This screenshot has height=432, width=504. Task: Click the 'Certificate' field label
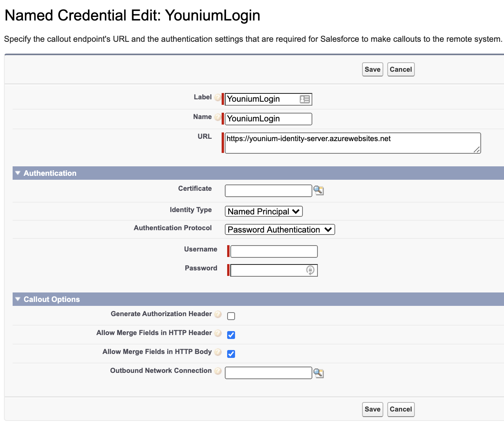point(195,188)
